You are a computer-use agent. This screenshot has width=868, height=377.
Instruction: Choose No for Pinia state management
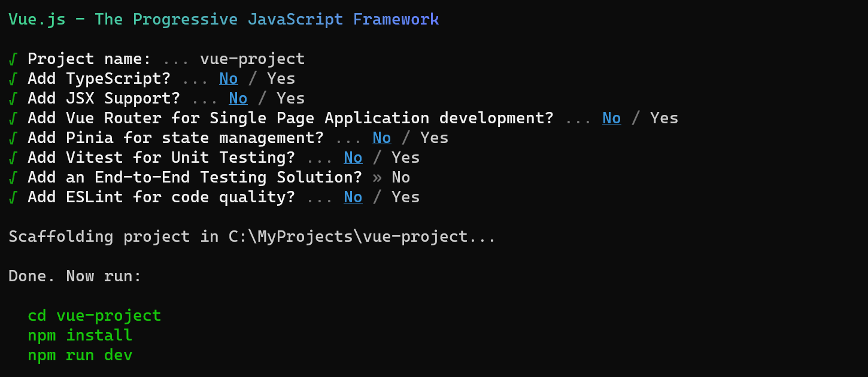coord(381,137)
